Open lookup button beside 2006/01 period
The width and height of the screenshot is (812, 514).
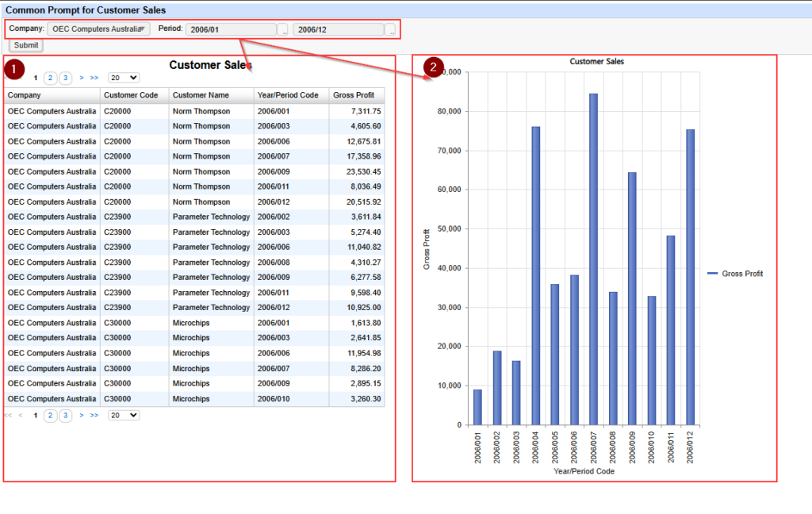283,30
